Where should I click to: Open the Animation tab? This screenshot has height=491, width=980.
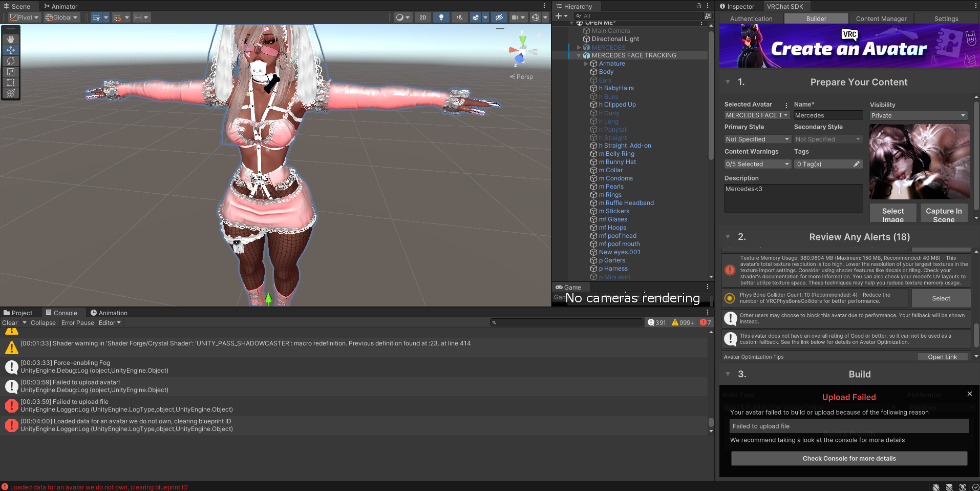109,313
